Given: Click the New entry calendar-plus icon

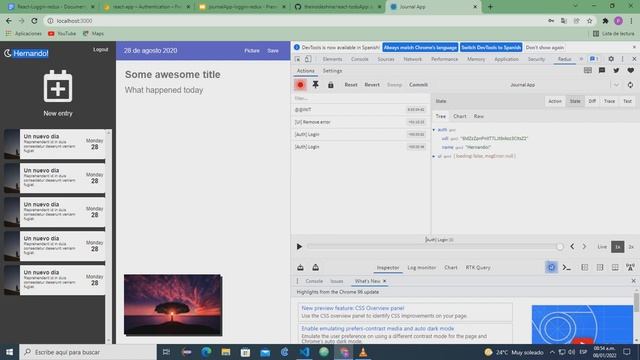Looking at the screenshot, I should [58, 86].
